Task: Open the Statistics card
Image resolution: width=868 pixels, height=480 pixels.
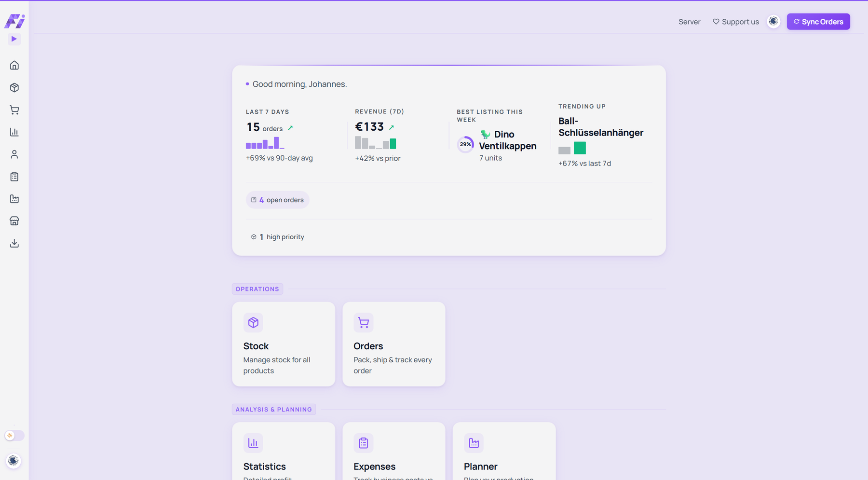Action: click(x=284, y=451)
